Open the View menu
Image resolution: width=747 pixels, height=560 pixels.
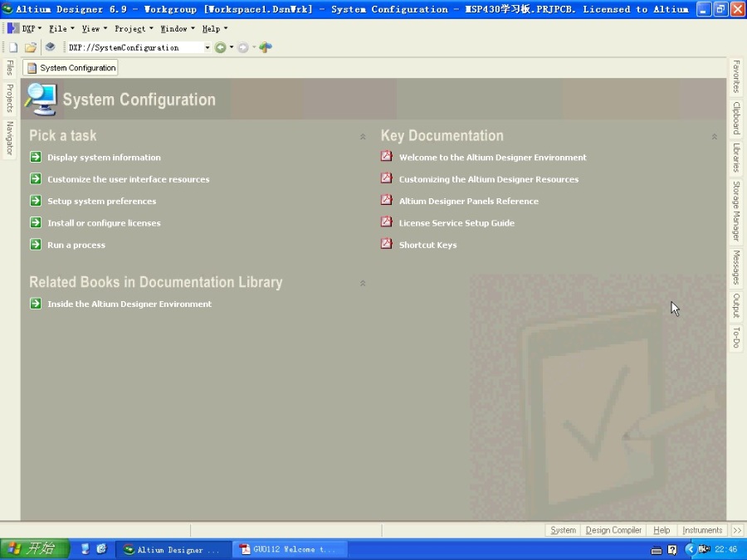pos(94,28)
